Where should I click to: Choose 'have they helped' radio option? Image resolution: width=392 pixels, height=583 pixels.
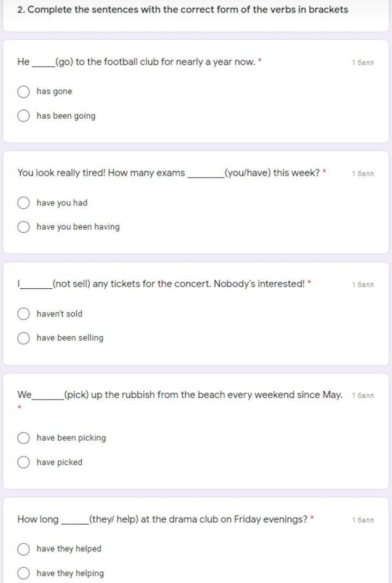[23, 549]
